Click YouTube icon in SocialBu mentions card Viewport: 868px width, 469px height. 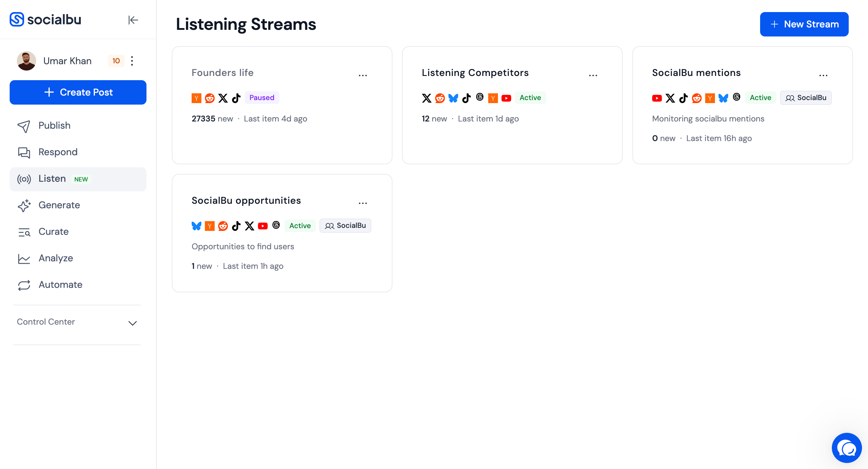(657, 98)
